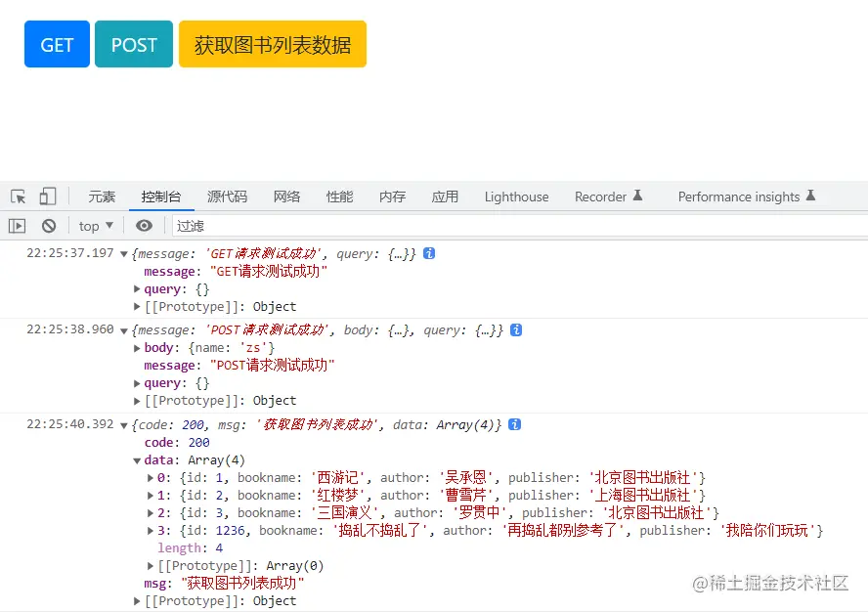Open the top context dropdown
Screen dimensions: 868x612
coord(96,226)
